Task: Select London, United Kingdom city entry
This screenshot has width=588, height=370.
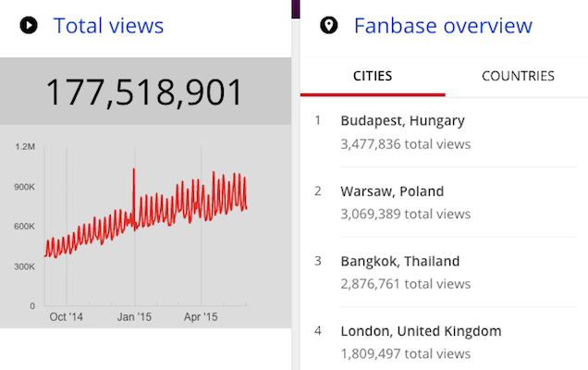Action: click(421, 331)
